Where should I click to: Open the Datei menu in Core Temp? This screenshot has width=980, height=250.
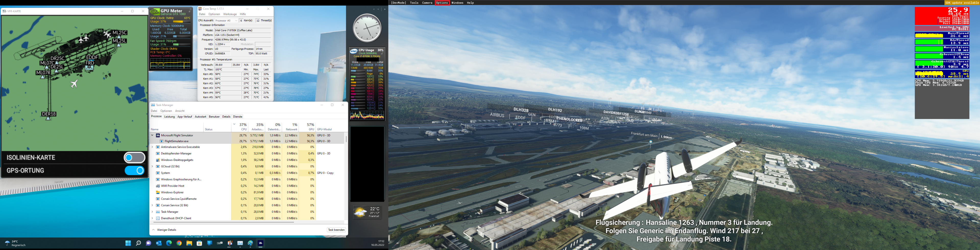202,14
